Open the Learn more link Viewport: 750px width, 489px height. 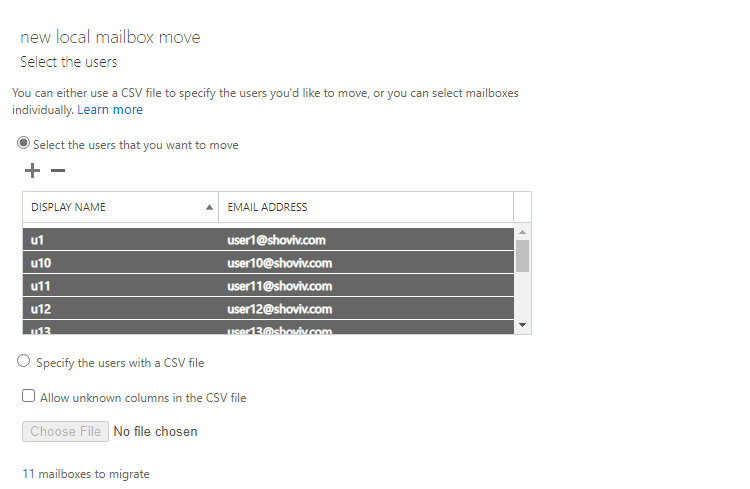click(110, 110)
